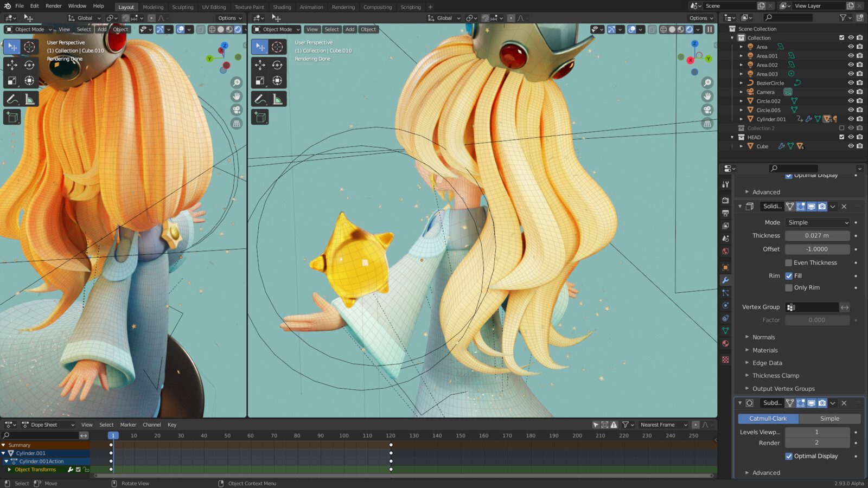Open Active Tool settings tab
Screen dimensions: 868x488
725,184
